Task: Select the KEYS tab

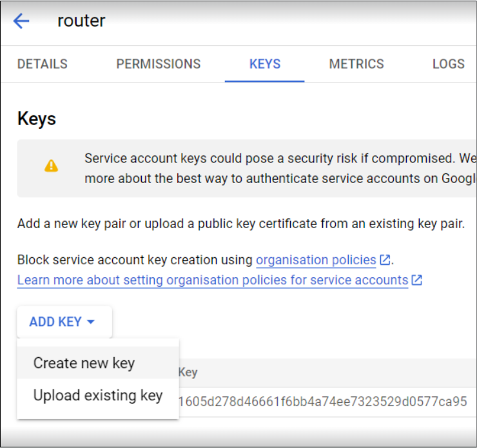Action: coord(265,64)
